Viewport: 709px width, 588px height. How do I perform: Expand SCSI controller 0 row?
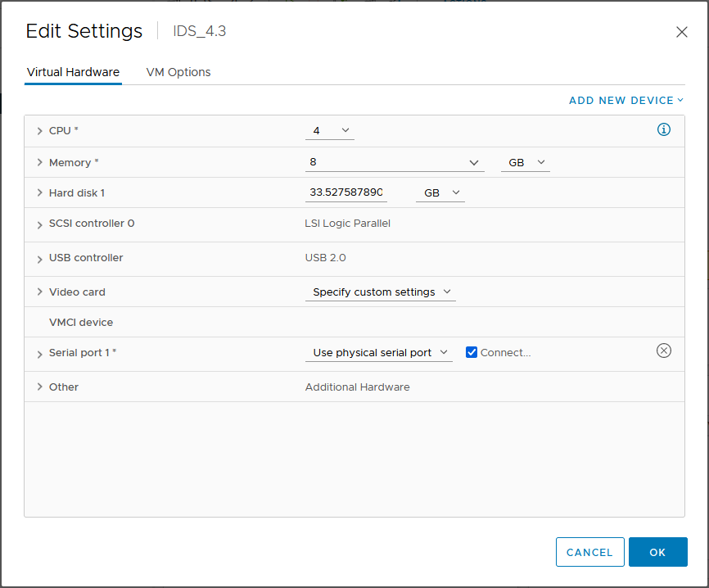click(x=39, y=224)
